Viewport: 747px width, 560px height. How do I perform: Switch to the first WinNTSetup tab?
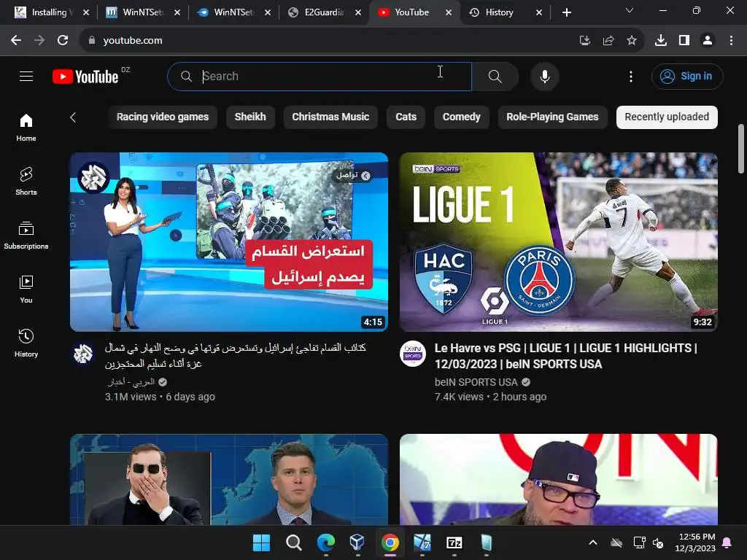coord(143,12)
